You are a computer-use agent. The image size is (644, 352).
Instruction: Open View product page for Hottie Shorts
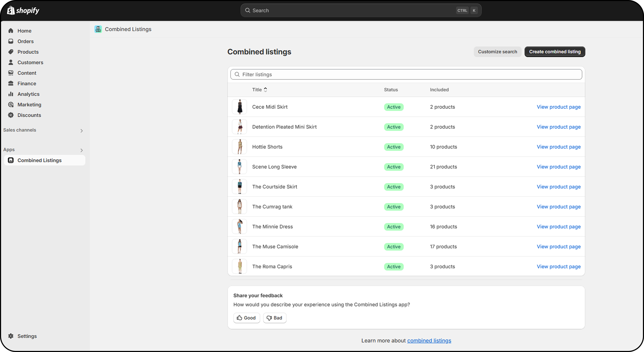[559, 147]
